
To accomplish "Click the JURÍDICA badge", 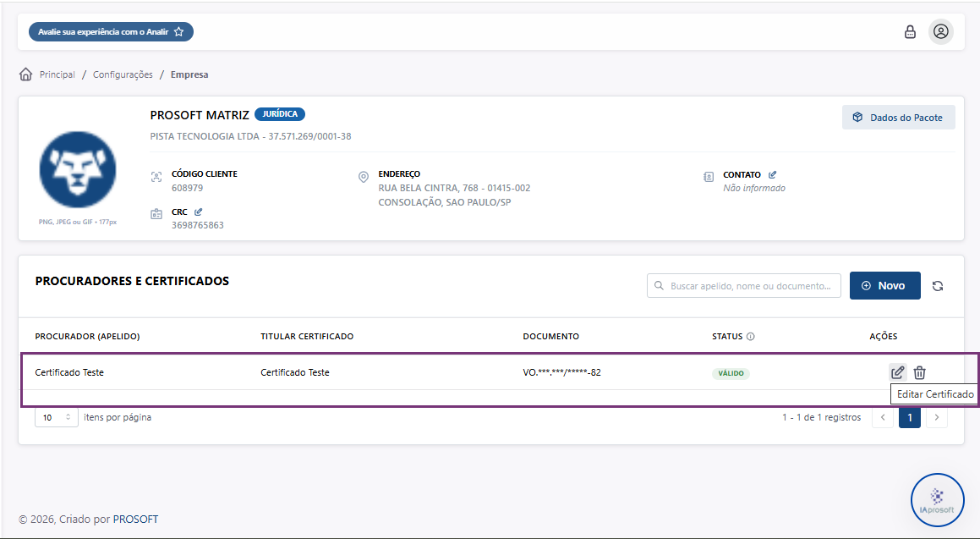I will pos(279,113).
